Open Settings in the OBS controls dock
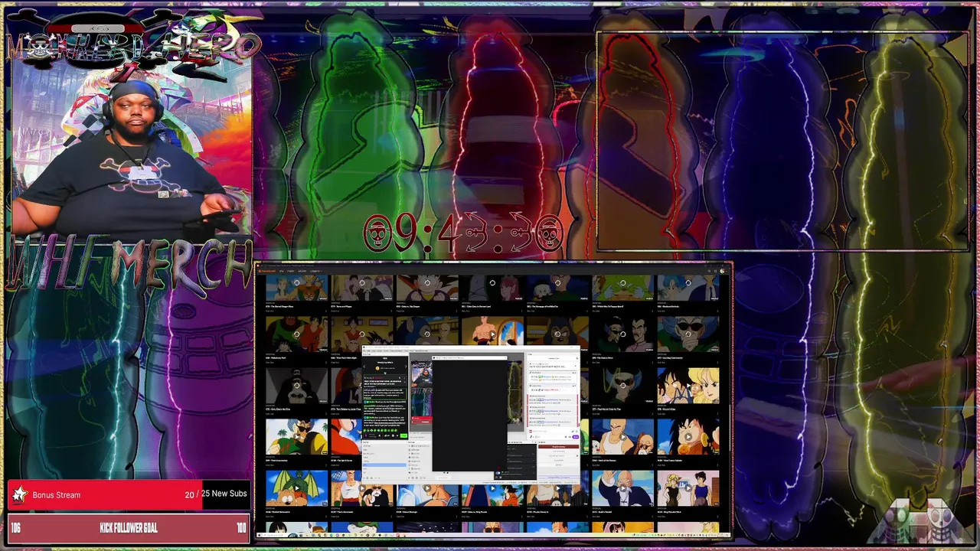 click(x=558, y=465)
